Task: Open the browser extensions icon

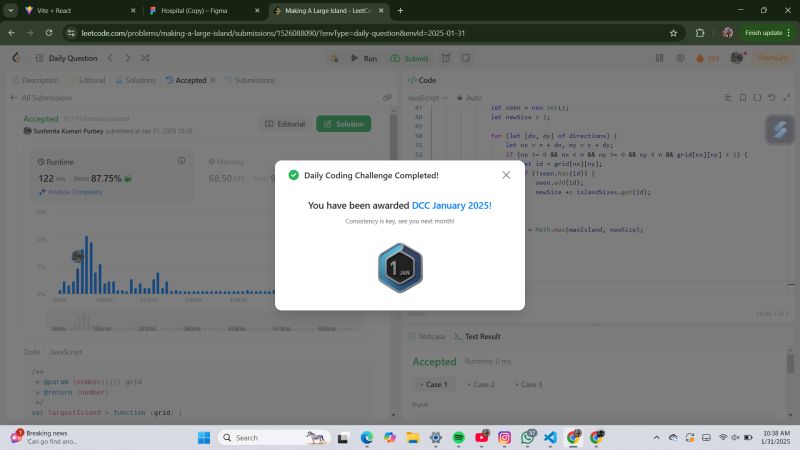Action: tap(699, 33)
